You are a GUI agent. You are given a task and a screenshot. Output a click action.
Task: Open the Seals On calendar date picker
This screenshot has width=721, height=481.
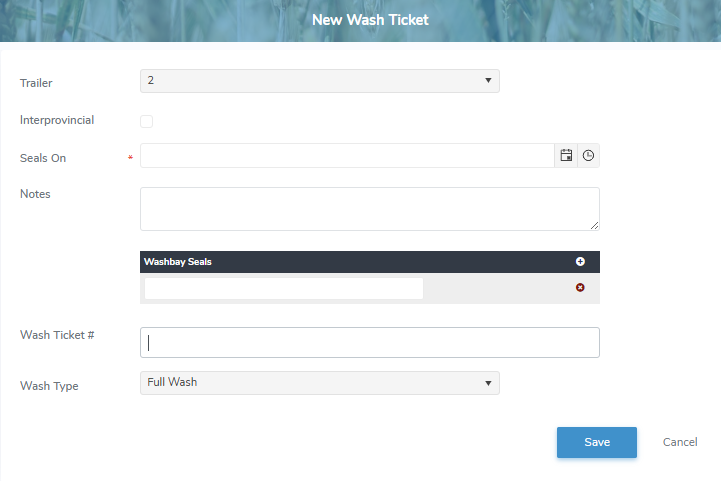[566, 155]
